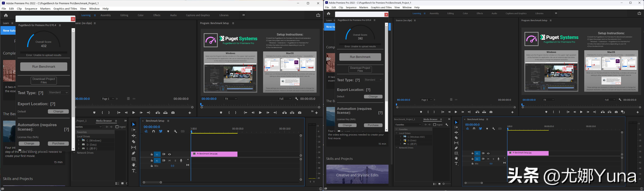Click Export Frame camera icon in left Program monitor
Viewport: 644px width, 191px height.
[x=299, y=113]
